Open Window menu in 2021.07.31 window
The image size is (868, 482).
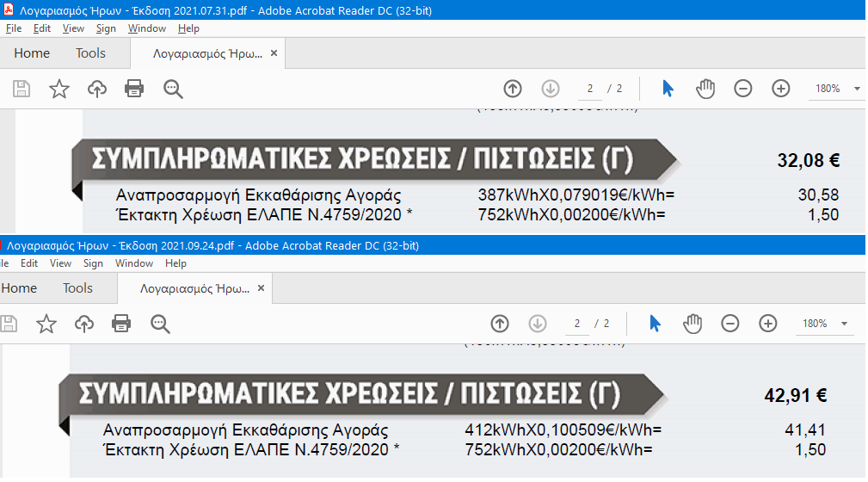(x=147, y=28)
